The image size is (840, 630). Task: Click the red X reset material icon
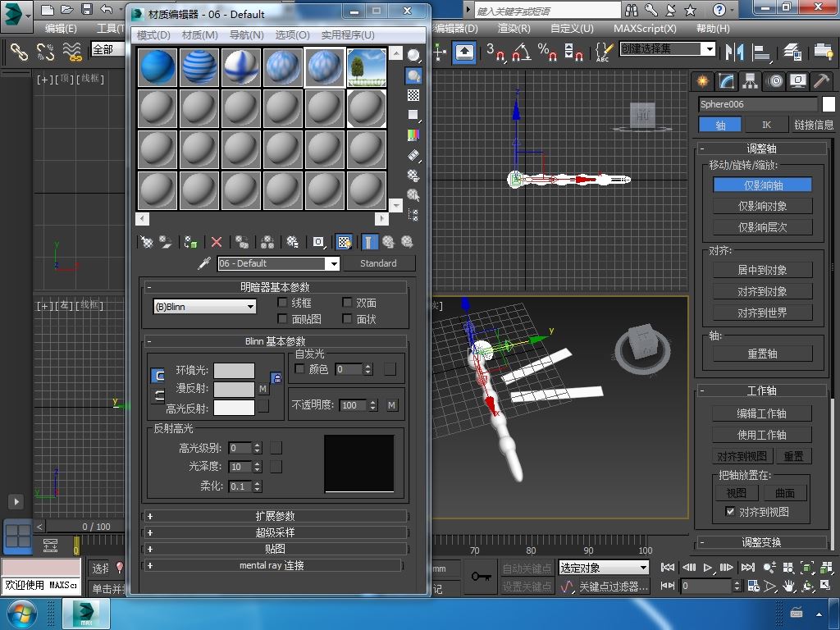click(217, 242)
